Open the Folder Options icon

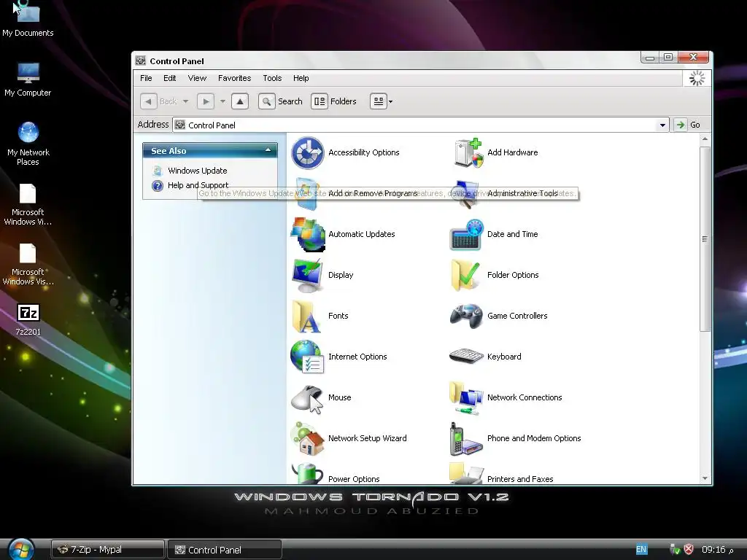click(x=465, y=275)
